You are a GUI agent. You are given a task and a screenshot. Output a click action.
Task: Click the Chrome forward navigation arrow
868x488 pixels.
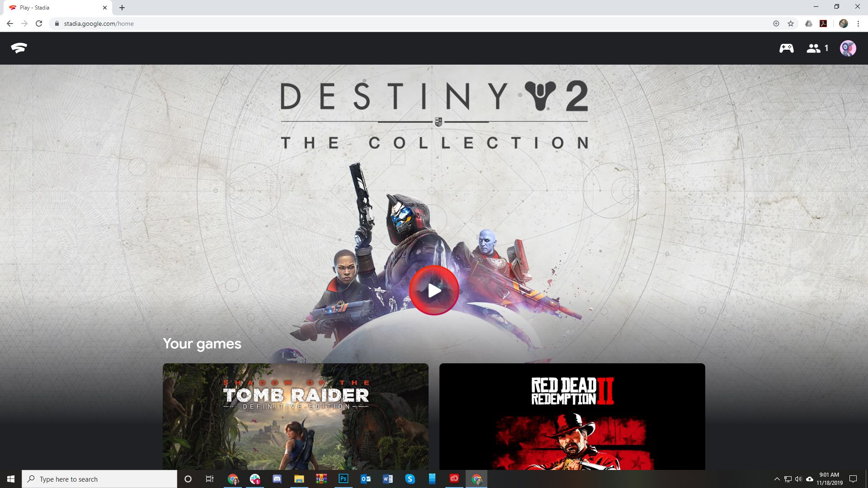pyautogui.click(x=24, y=23)
